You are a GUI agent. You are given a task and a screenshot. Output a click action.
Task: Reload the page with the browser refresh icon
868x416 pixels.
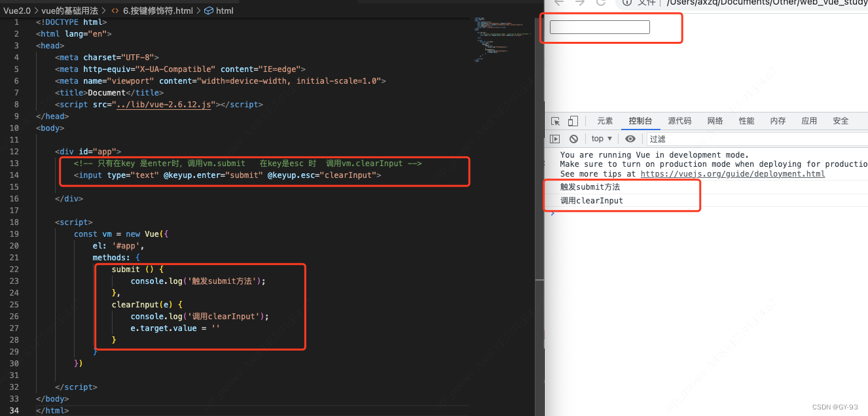tap(600, 3)
